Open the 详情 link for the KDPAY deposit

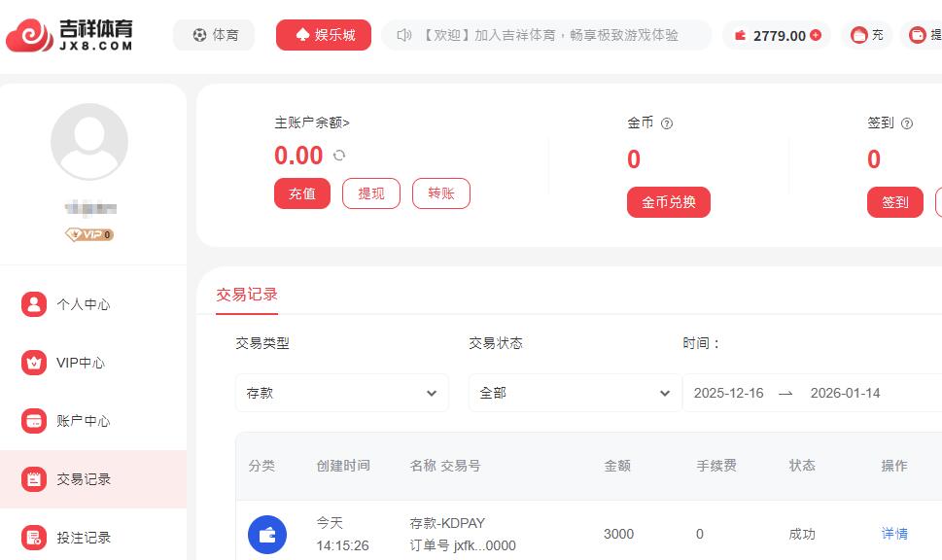click(894, 534)
